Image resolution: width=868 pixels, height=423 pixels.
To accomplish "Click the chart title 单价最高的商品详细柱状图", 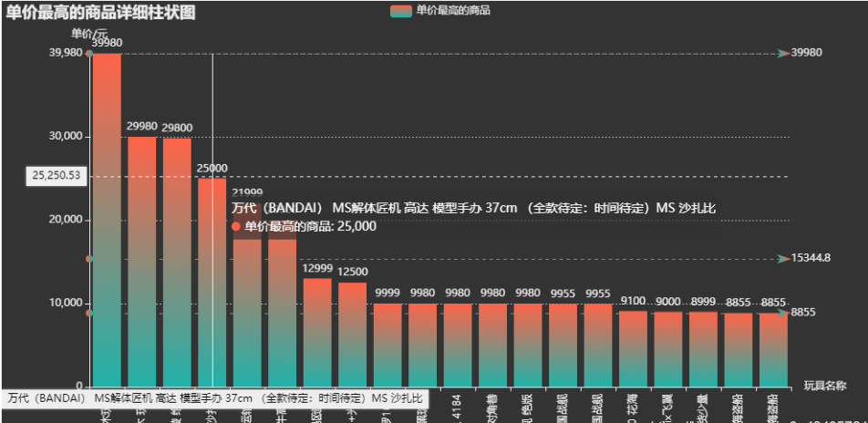I will click(100, 12).
